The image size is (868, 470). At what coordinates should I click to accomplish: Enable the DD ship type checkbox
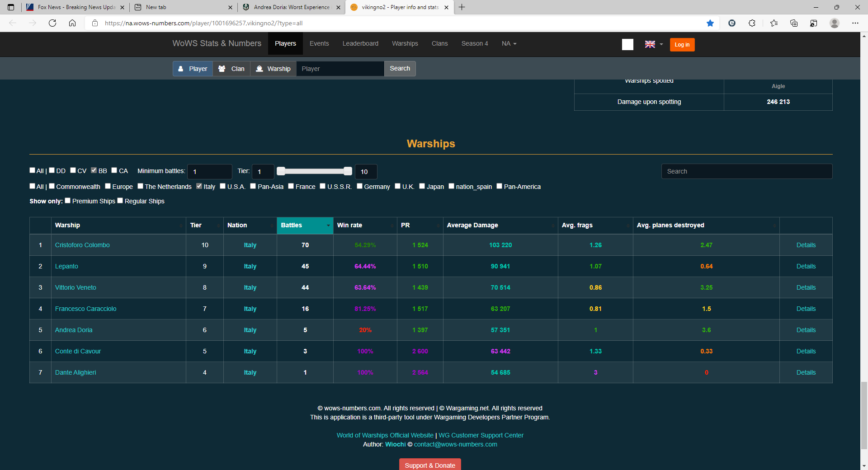[52, 170]
